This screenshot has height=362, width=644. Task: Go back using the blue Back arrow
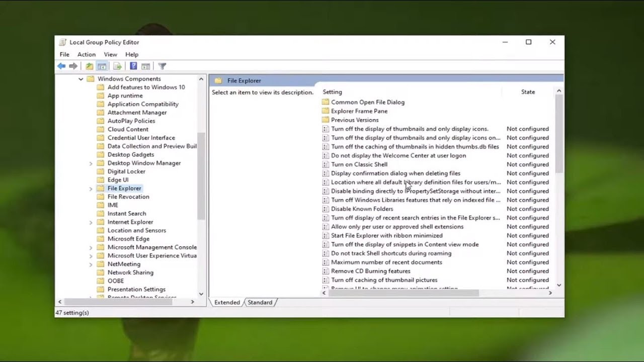[61, 66]
